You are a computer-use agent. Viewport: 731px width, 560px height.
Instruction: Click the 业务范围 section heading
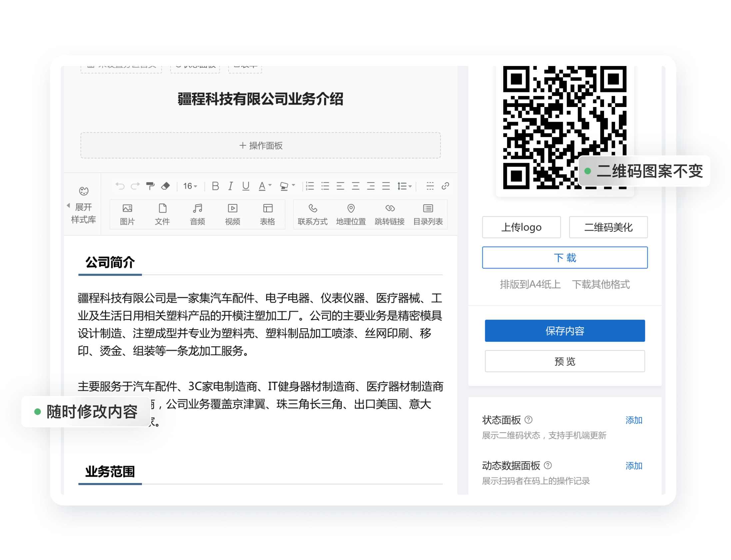click(110, 471)
